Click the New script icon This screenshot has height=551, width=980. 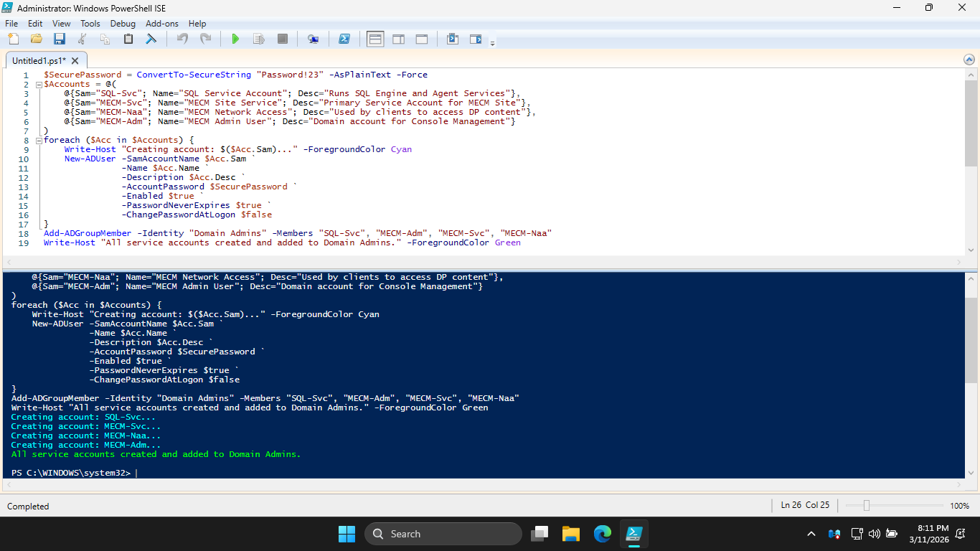click(x=13, y=39)
